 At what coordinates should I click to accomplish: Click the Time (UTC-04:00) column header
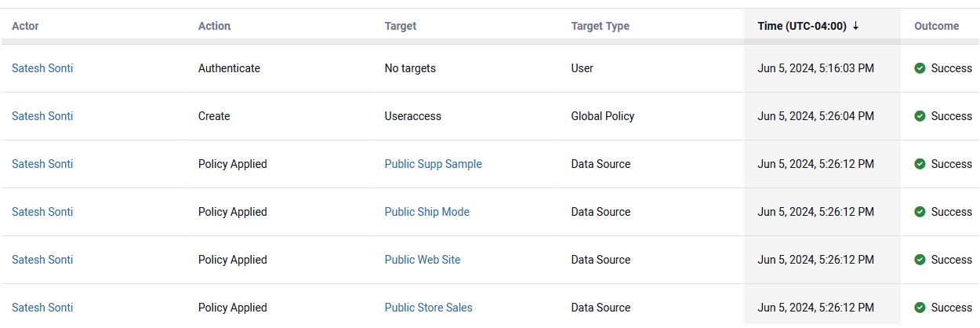[801, 26]
